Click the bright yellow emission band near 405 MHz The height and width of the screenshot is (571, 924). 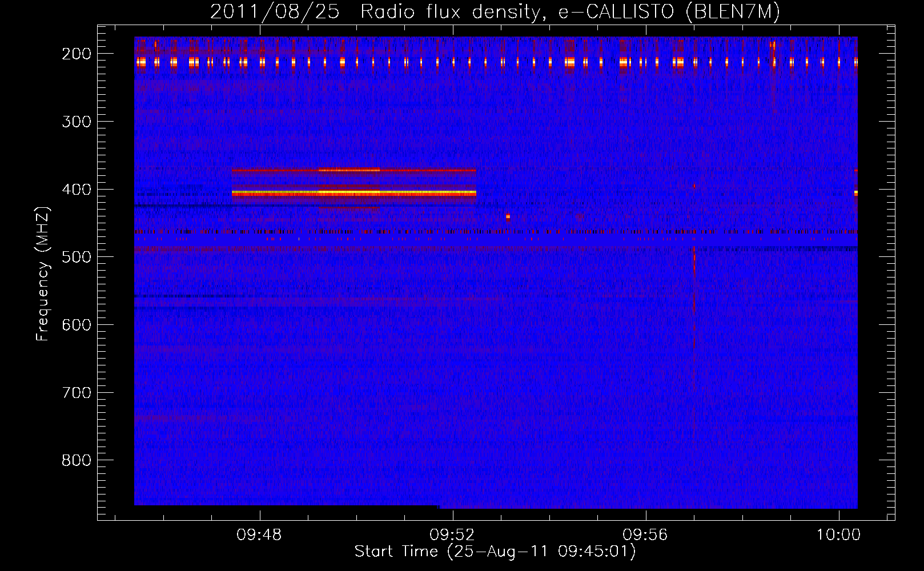(353, 194)
